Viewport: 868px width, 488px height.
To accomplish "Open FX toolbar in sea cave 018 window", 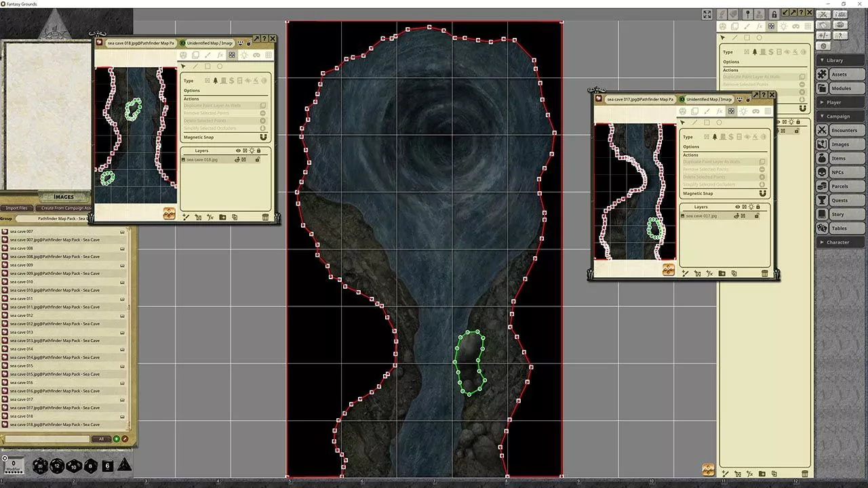I will (220, 55).
